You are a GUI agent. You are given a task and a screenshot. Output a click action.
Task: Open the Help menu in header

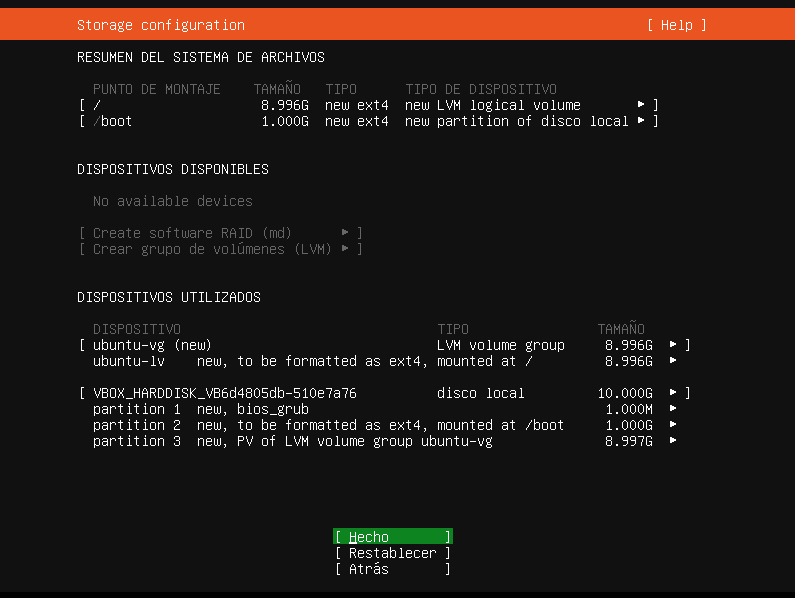click(676, 25)
